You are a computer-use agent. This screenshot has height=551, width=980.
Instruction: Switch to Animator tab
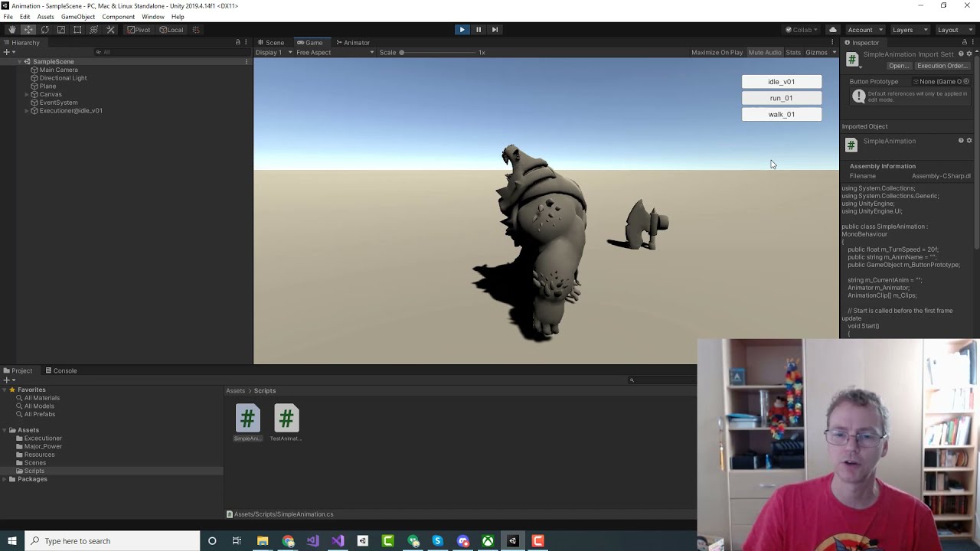tap(353, 43)
